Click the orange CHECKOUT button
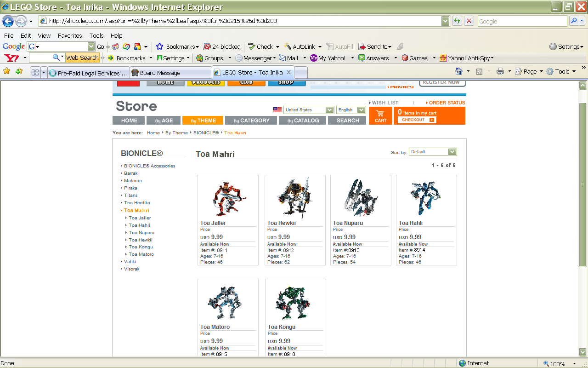This screenshot has width=588, height=368. 417,120
